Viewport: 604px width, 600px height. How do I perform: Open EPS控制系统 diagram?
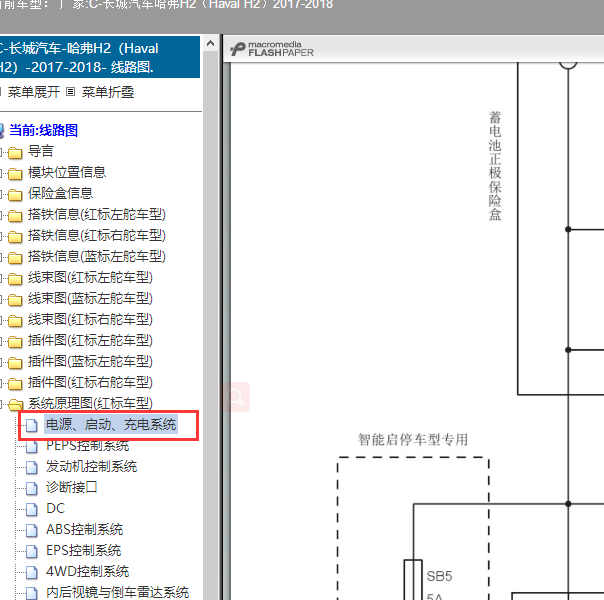point(83,550)
